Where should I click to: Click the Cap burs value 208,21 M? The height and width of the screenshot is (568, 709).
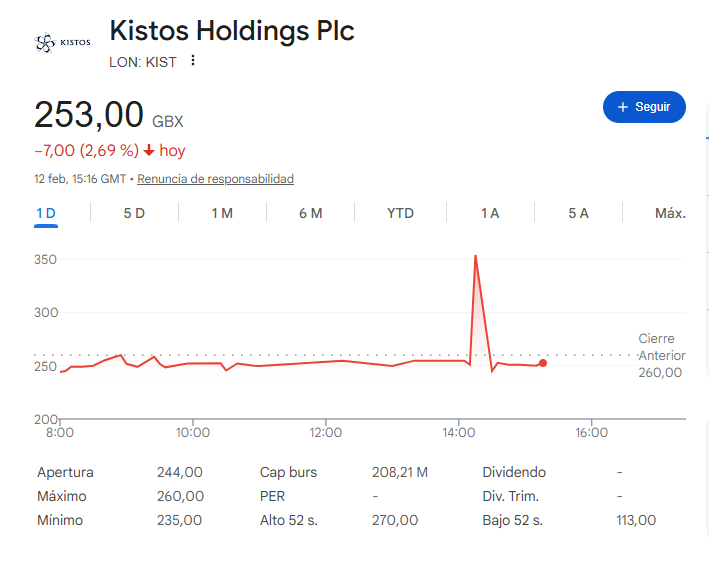(x=399, y=472)
